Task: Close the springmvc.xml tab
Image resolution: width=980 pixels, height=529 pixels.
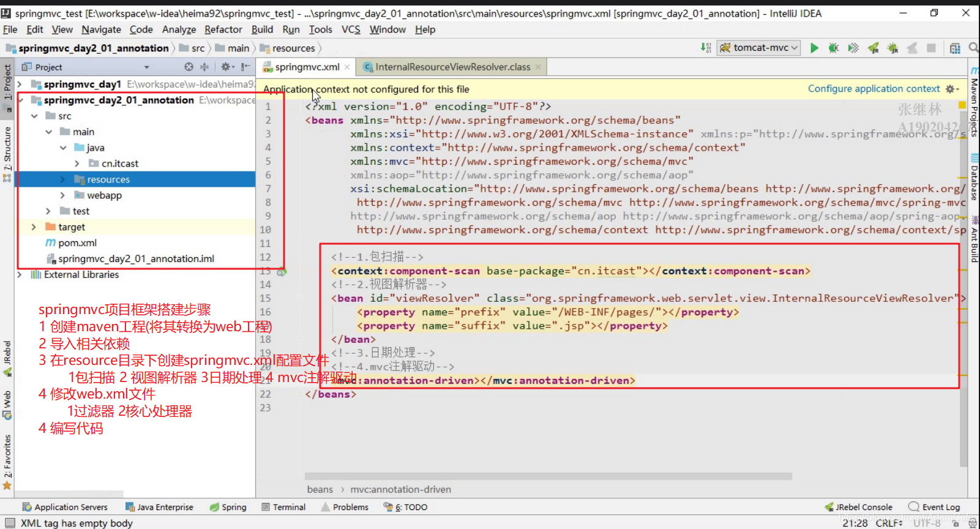Action: pos(347,67)
